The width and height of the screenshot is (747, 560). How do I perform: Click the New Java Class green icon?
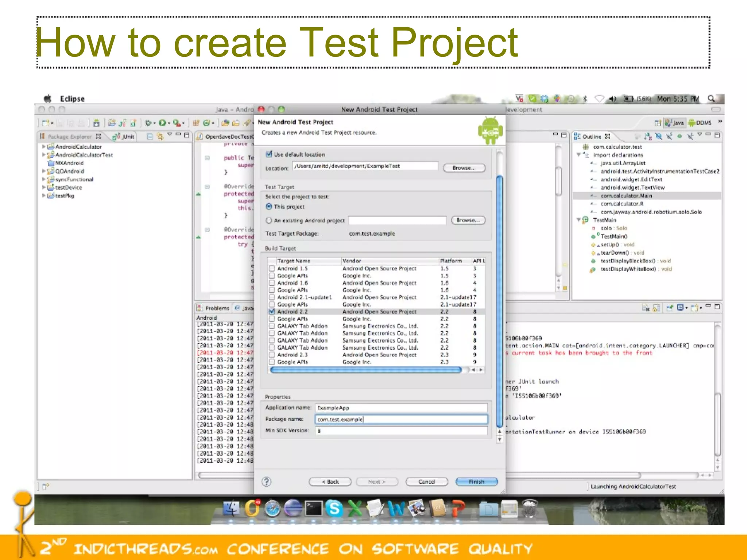(206, 123)
